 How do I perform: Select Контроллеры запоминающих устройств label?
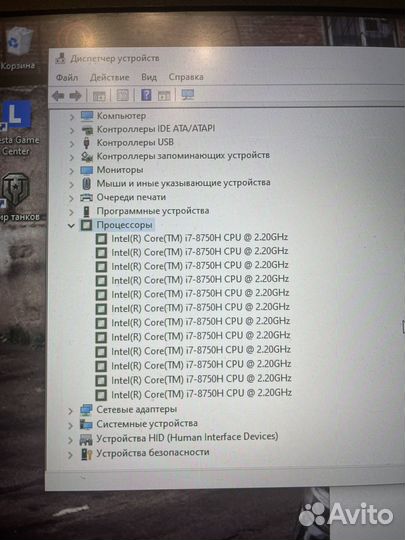(x=183, y=156)
